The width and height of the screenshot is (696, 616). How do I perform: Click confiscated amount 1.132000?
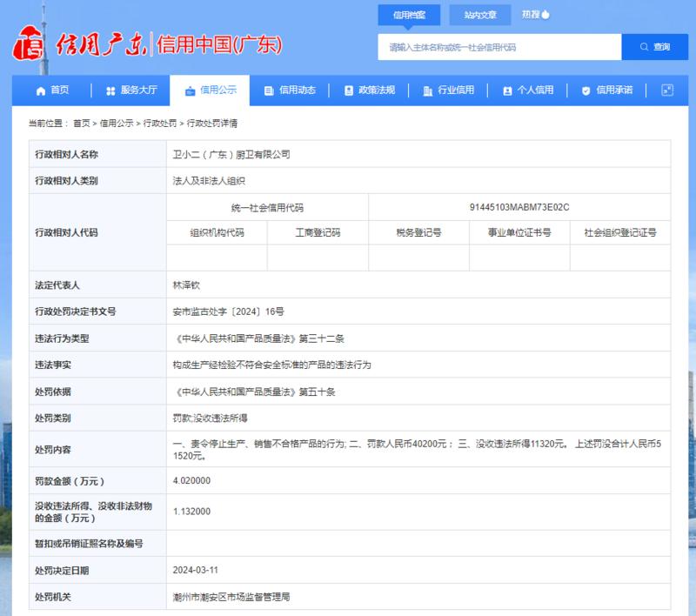click(x=191, y=512)
